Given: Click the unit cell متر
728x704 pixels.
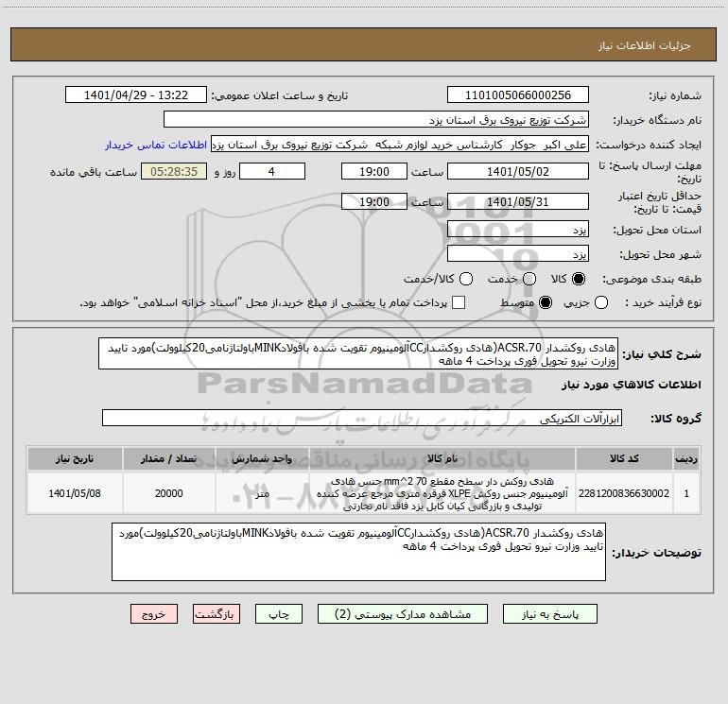Looking at the screenshot, I should [x=262, y=493].
